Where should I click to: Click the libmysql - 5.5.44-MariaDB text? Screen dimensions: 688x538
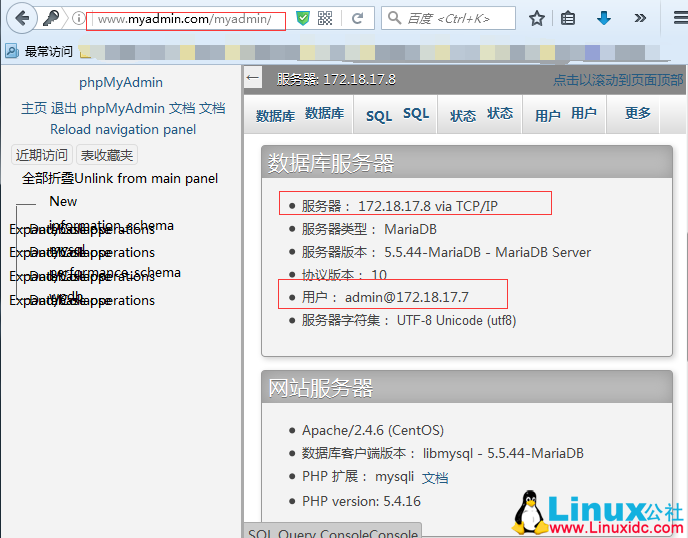point(503,453)
